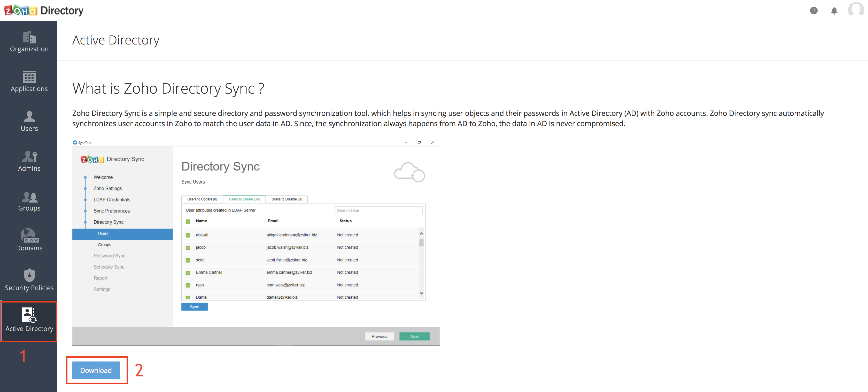Click the user list scroll-up arrow
The width and height of the screenshot is (868, 392).
(421, 233)
